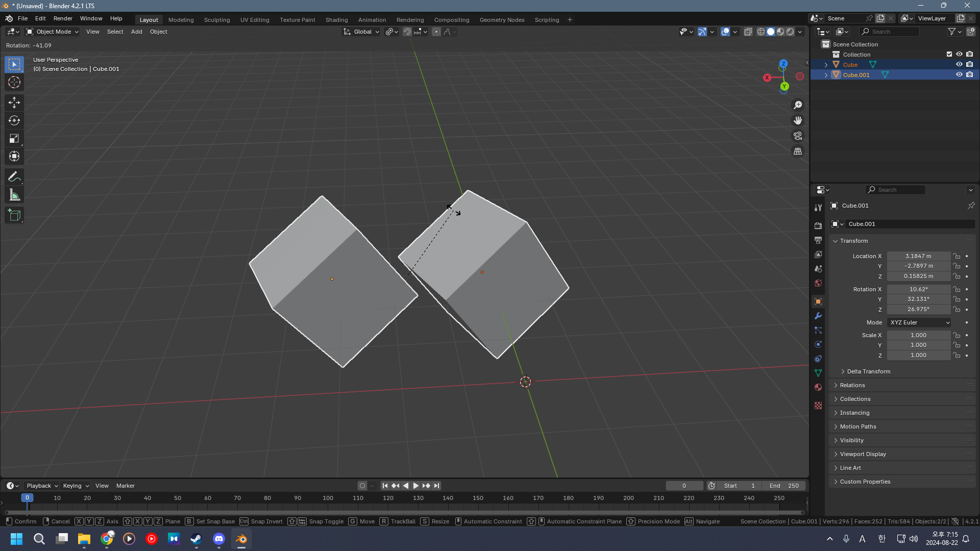
Task: Select the Rotate tool in toolbar
Action: [14, 120]
